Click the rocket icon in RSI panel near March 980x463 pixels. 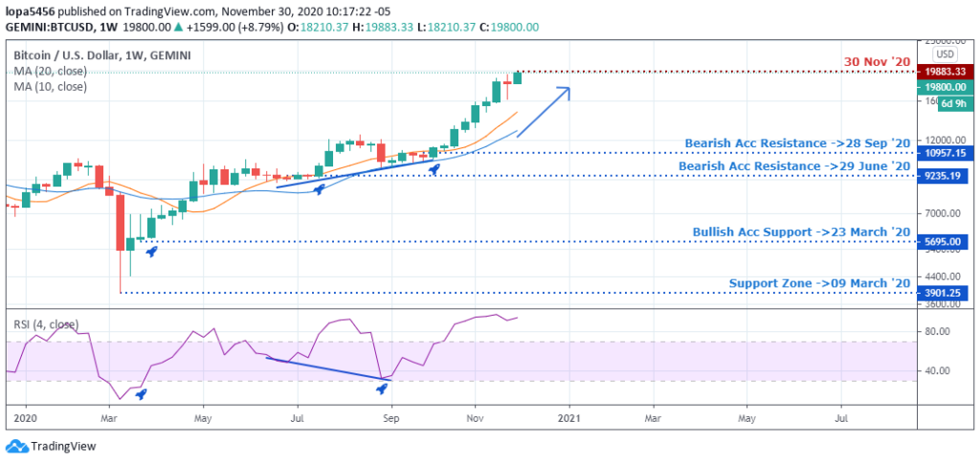141,393
